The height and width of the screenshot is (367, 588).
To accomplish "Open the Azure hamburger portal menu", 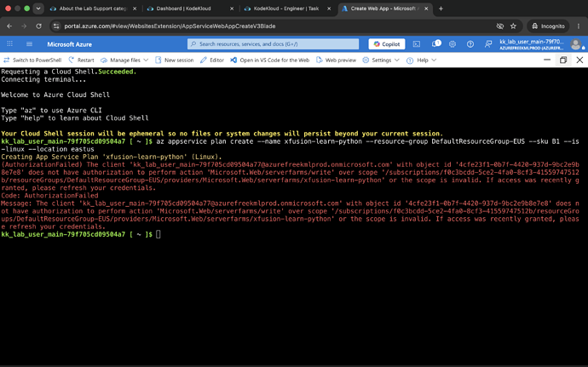I will 29,44.
